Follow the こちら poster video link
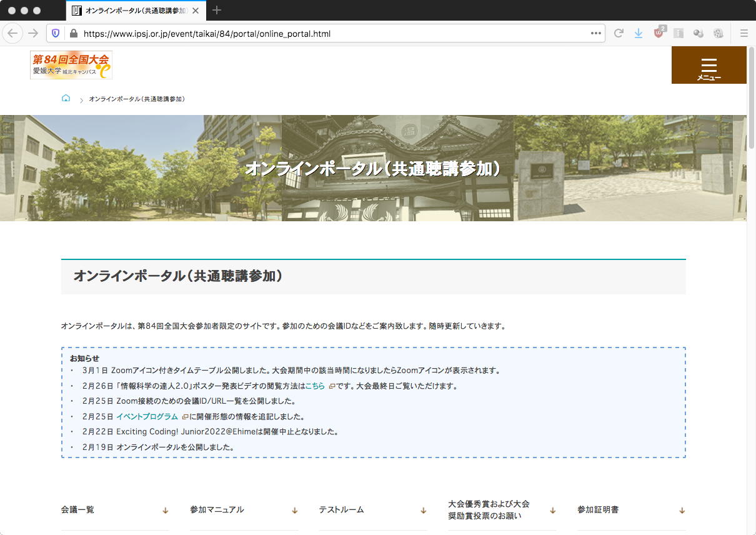Viewport: 756px width, 535px height. pos(315,386)
